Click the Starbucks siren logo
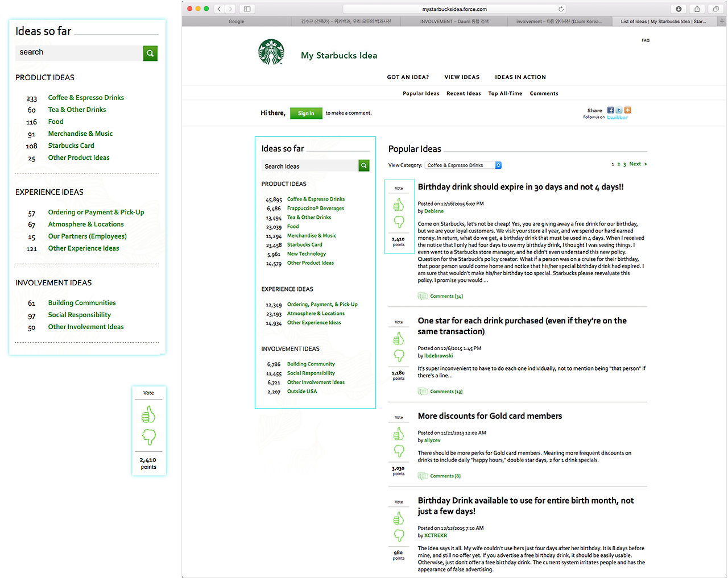The width and height of the screenshot is (728, 578). (x=271, y=52)
